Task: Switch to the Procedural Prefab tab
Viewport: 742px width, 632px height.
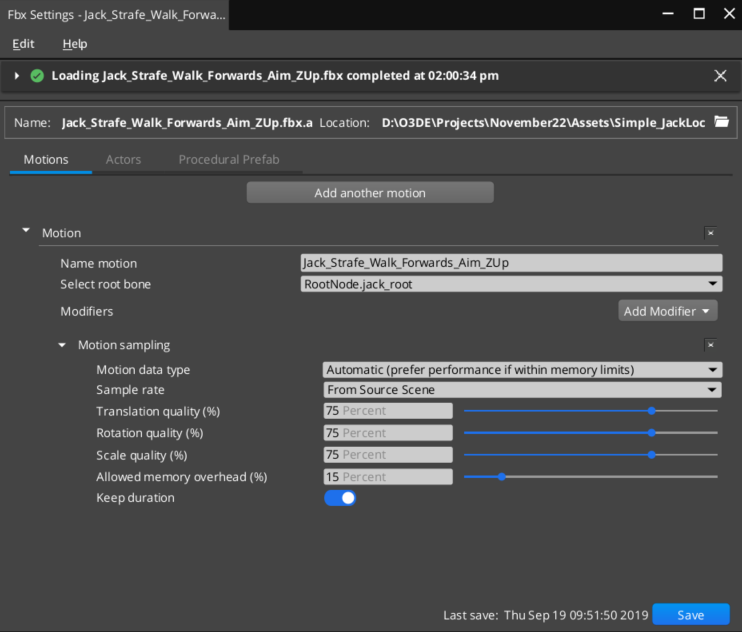Action: tap(229, 160)
